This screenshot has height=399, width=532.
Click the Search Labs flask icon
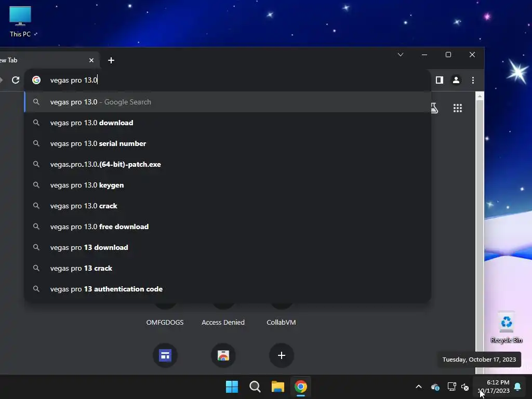click(x=435, y=108)
